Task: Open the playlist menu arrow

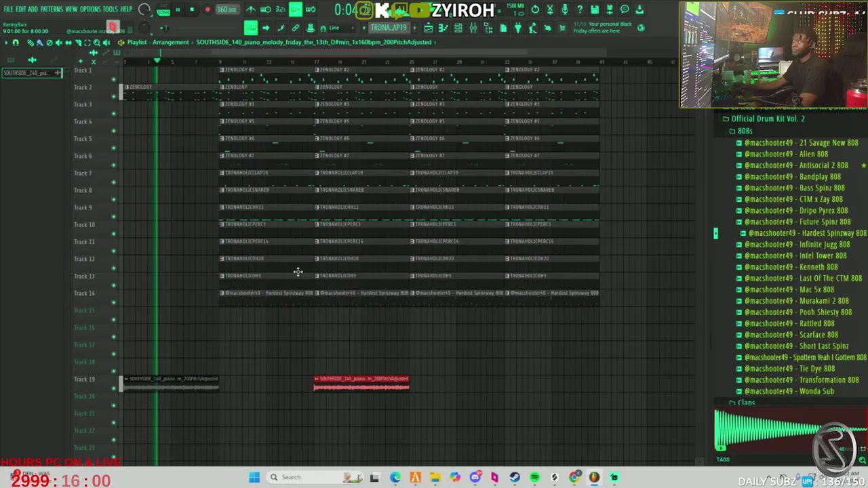Action: click(5, 43)
